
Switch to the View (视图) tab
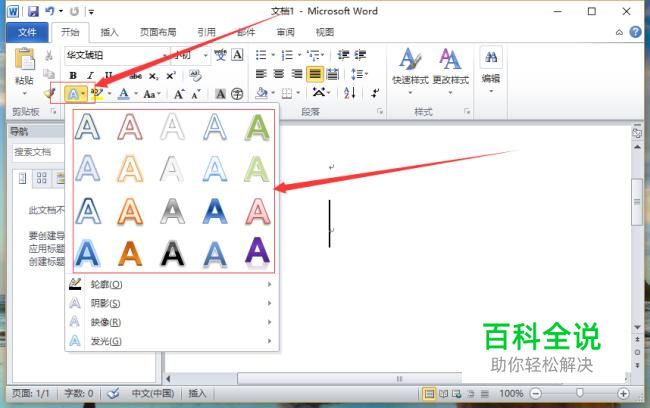coord(325,32)
